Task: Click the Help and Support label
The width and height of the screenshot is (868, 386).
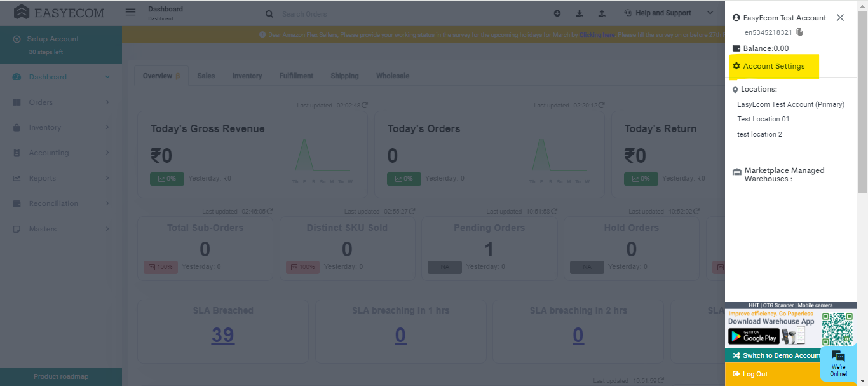Action: click(663, 13)
